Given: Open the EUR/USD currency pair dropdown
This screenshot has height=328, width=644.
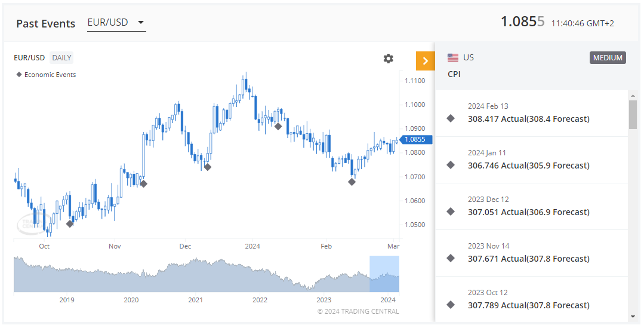Looking at the screenshot, I should (x=116, y=23).
